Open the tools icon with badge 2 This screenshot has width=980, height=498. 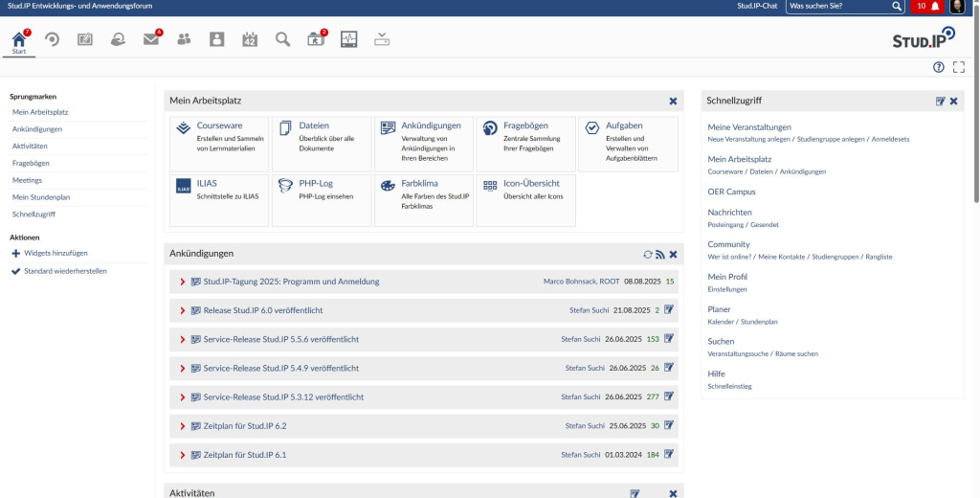pyautogui.click(x=316, y=39)
